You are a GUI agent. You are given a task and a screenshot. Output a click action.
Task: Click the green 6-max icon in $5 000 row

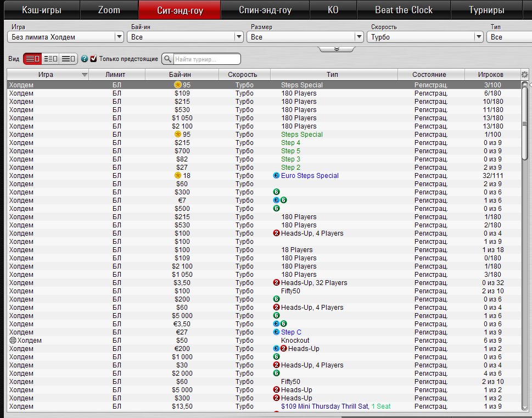click(x=276, y=315)
